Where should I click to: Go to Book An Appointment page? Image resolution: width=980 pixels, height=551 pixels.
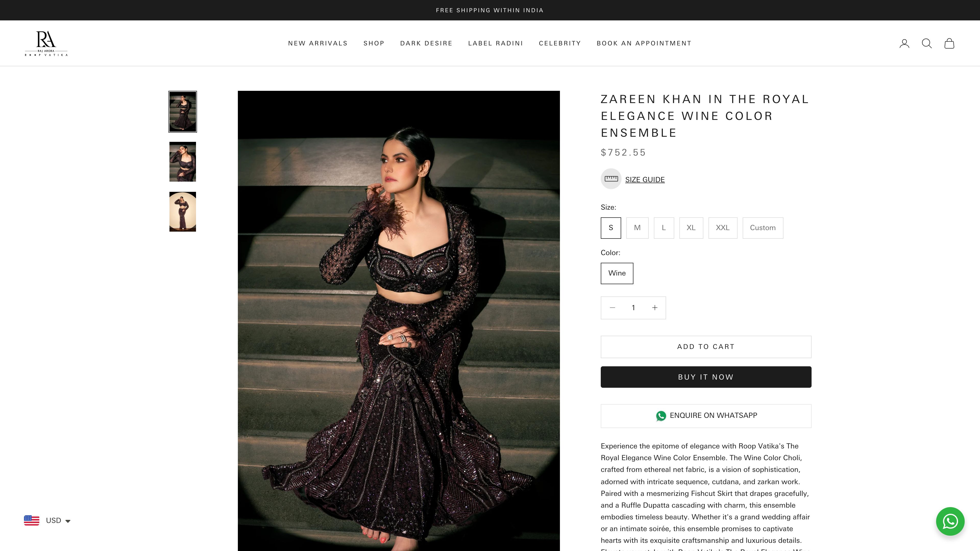(x=644, y=43)
